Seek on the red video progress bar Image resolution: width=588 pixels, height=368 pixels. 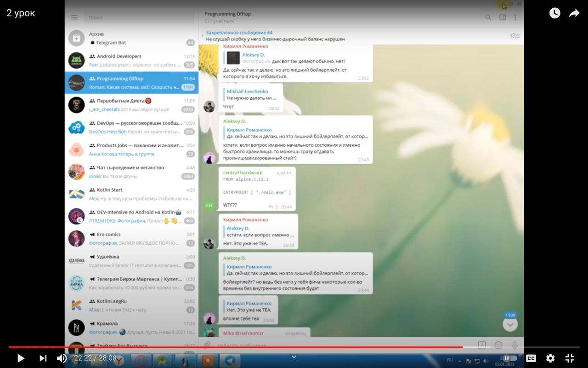[294, 347]
